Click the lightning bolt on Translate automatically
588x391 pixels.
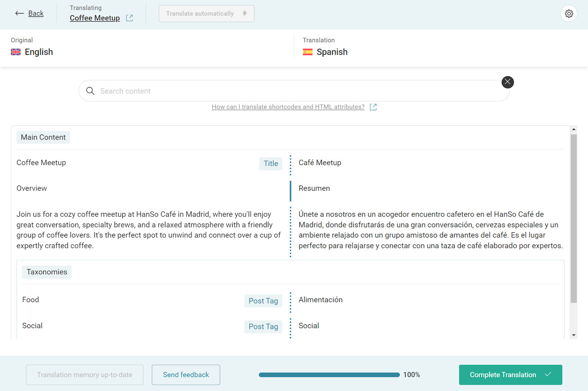tap(245, 13)
